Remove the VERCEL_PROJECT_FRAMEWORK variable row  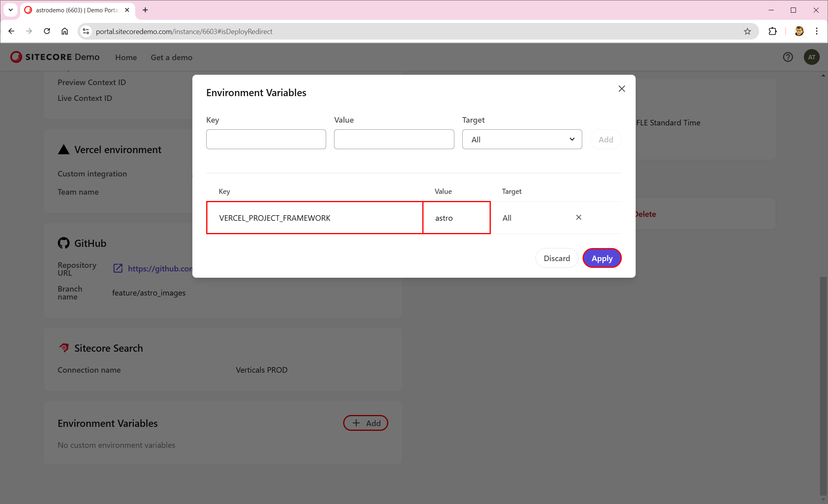point(578,217)
